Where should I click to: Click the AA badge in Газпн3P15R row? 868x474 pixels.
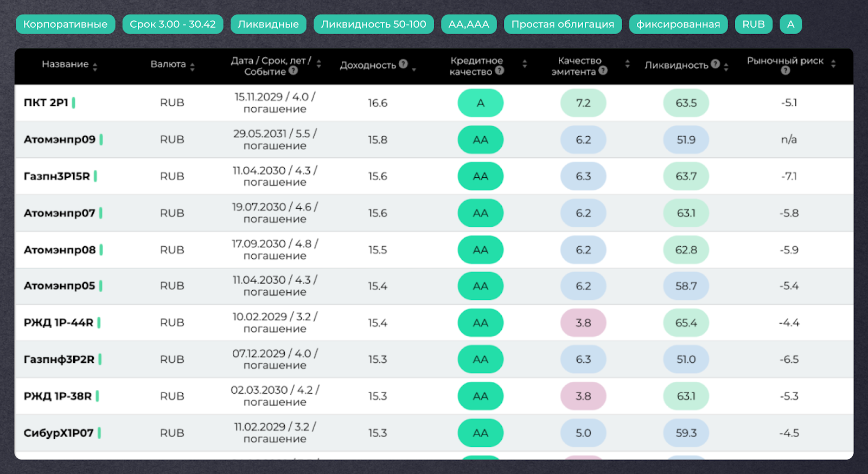[481, 176]
